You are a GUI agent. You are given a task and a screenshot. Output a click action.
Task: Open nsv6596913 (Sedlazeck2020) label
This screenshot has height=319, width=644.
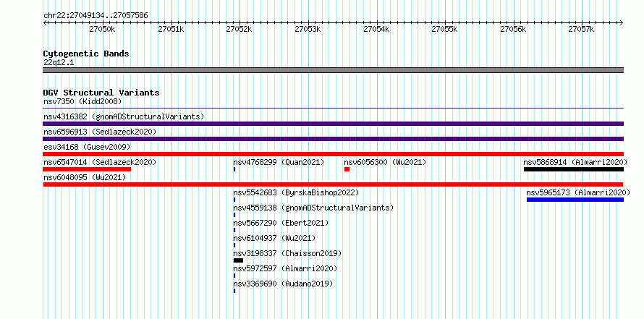coord(100,132)
